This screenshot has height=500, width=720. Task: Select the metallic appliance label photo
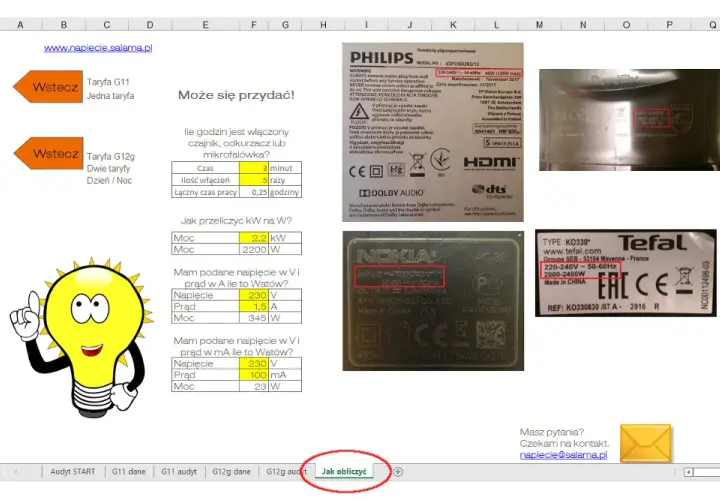tap(630, 120)
